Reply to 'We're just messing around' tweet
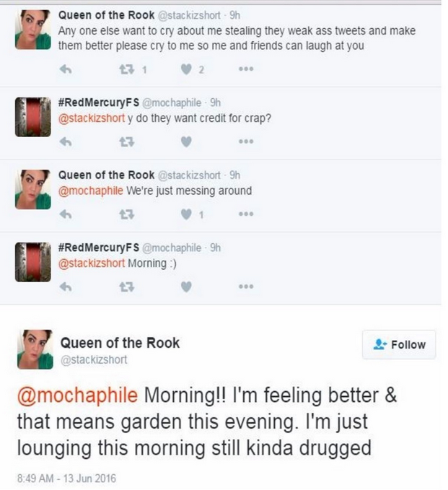The width and height of the screenshot is (448, 490). click(x=66, y=214)
